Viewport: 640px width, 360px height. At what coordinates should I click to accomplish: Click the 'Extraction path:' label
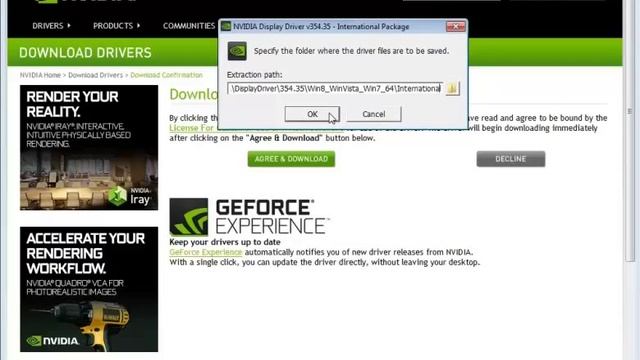click(254, 75)
